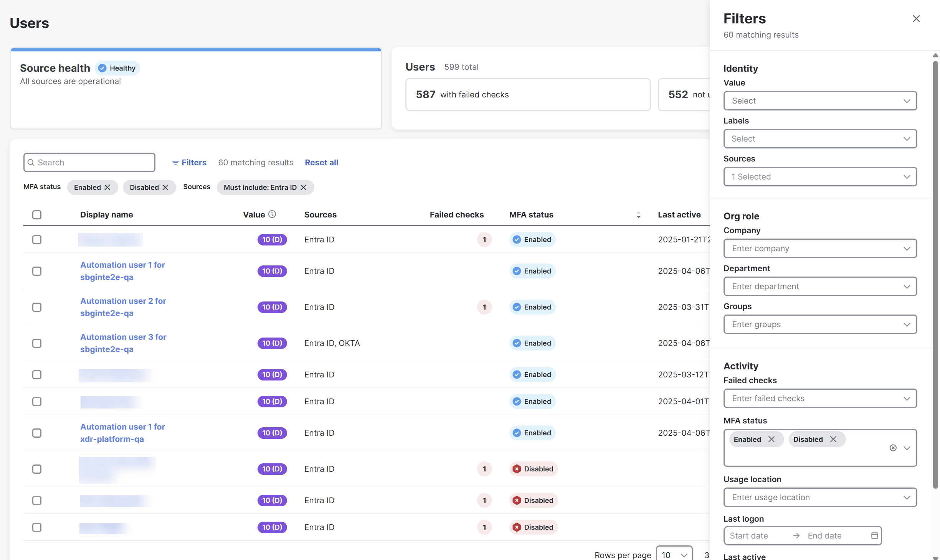Click the Filters panel scrollbar

click(x=935, y=275)
